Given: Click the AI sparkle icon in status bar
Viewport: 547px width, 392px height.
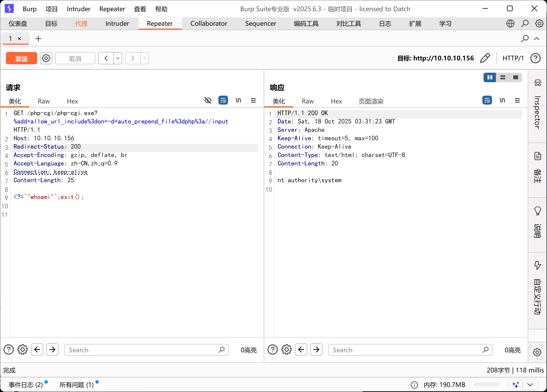Looking at the screenshot, I should point(515,385).
